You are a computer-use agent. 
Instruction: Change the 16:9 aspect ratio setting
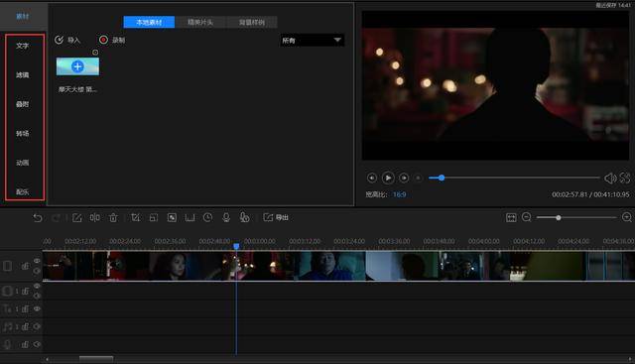399,194
